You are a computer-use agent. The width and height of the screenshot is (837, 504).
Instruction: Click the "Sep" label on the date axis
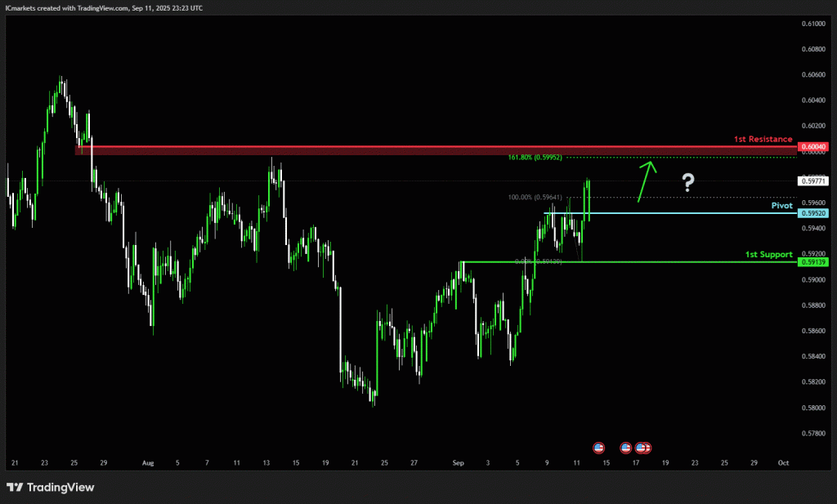pyautogui.click(x=458, y=463)
